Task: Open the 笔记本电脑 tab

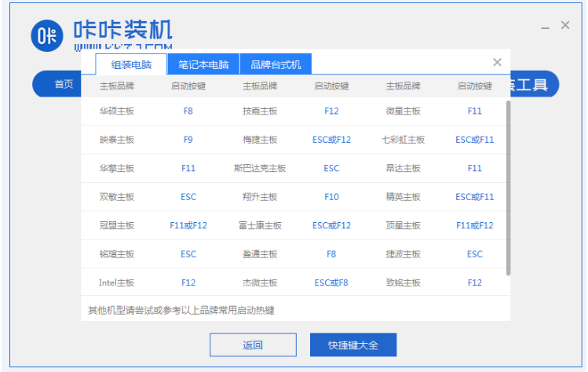Action: [x=203, y=64]
